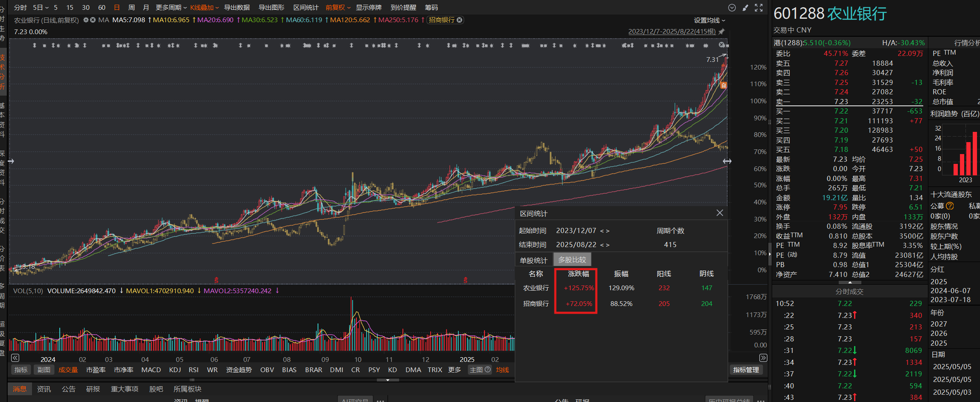Expand the 设置均线 dropdown

tap(709, 20)
